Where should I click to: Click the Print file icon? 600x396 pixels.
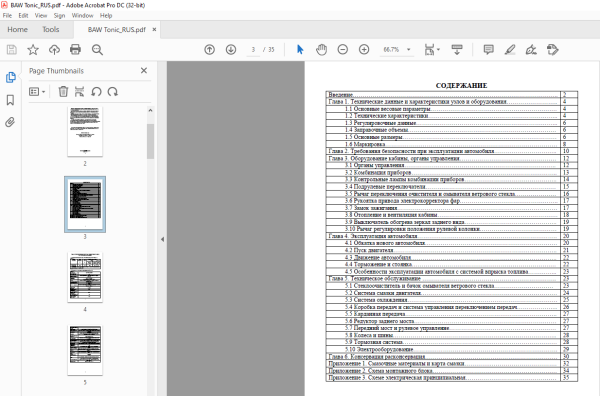coord(75,49)
